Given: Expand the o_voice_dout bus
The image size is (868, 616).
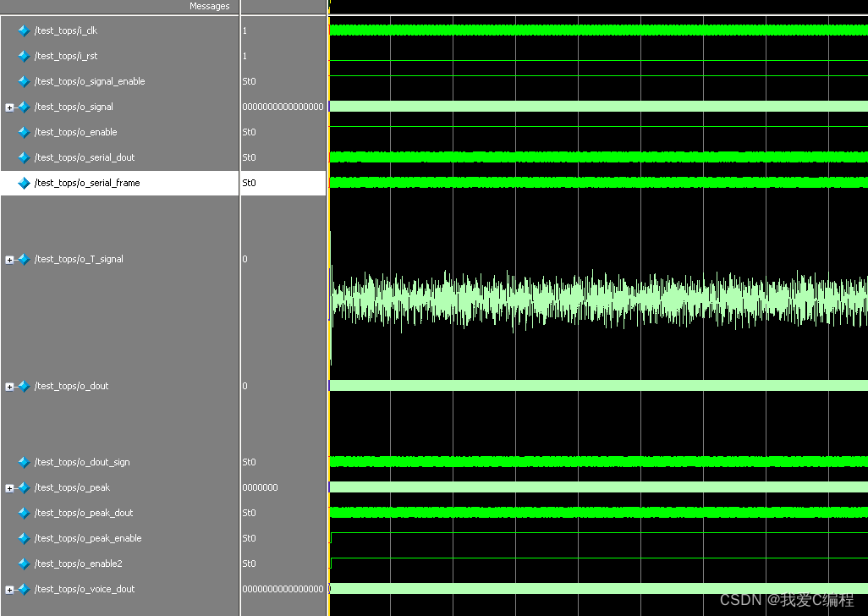Looking at the screenshot, I should (x=9, y=590).
